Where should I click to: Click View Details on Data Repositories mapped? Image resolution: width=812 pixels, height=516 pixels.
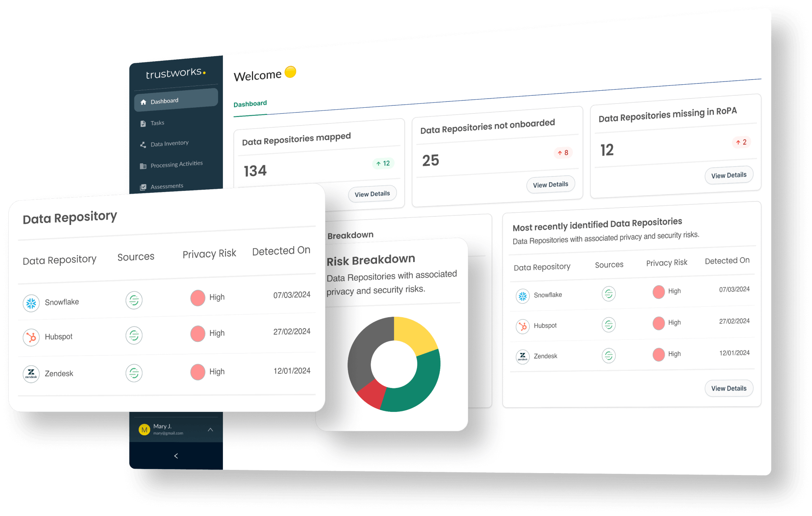[372, 194]
